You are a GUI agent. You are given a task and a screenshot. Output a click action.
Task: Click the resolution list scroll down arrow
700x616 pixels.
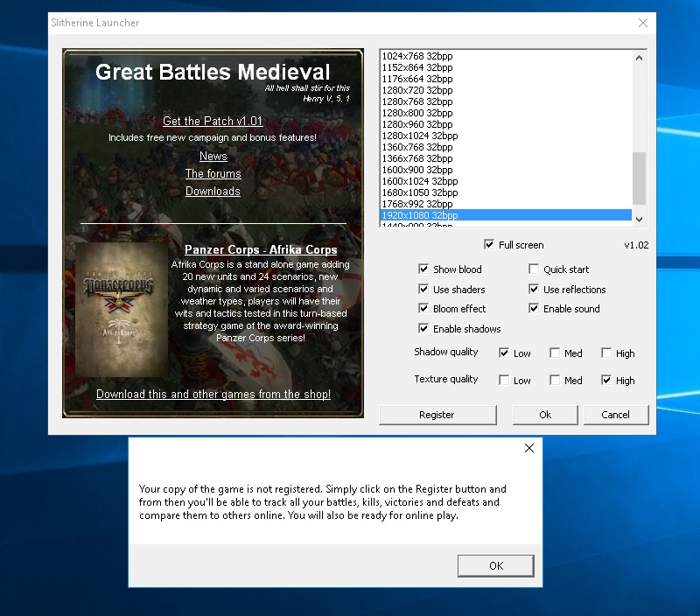pos(640,219)
